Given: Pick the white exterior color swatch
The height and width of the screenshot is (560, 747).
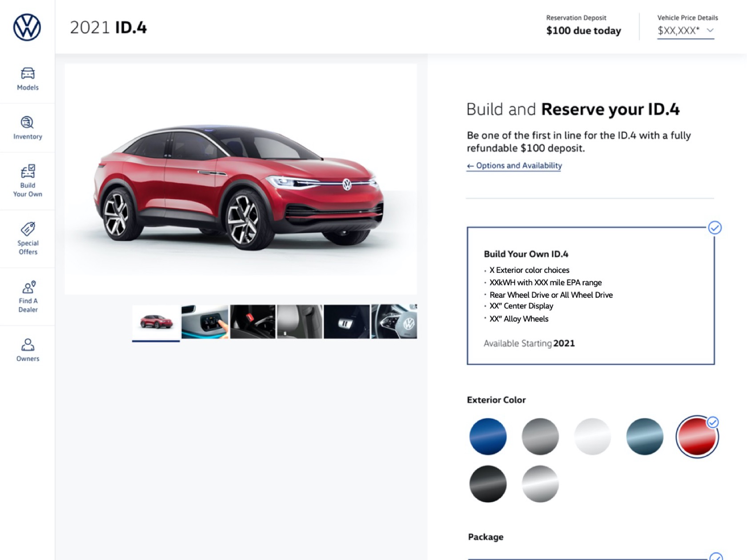Looking at the screenshot, I should pyautogui.click(x=592, y=436).
